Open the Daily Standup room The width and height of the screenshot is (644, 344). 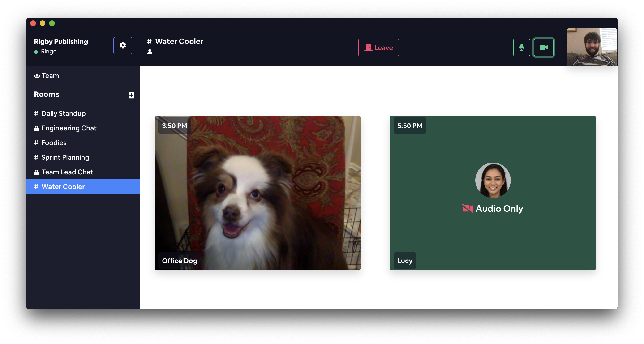(64, 113)
